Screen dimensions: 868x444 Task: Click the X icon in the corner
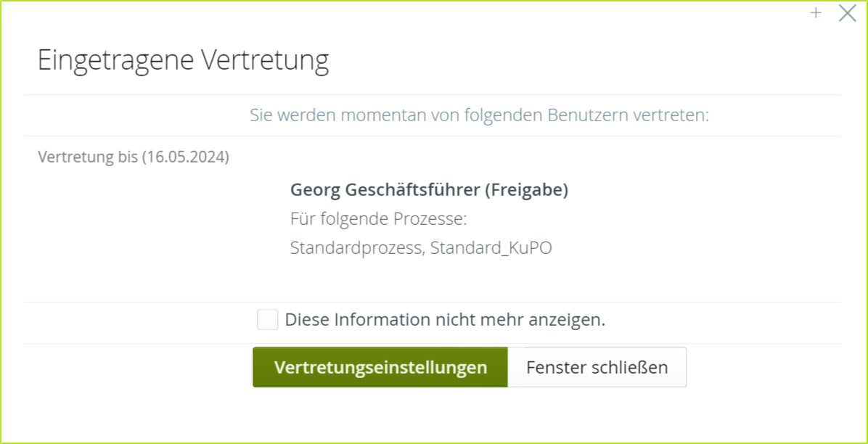(847, 12)
